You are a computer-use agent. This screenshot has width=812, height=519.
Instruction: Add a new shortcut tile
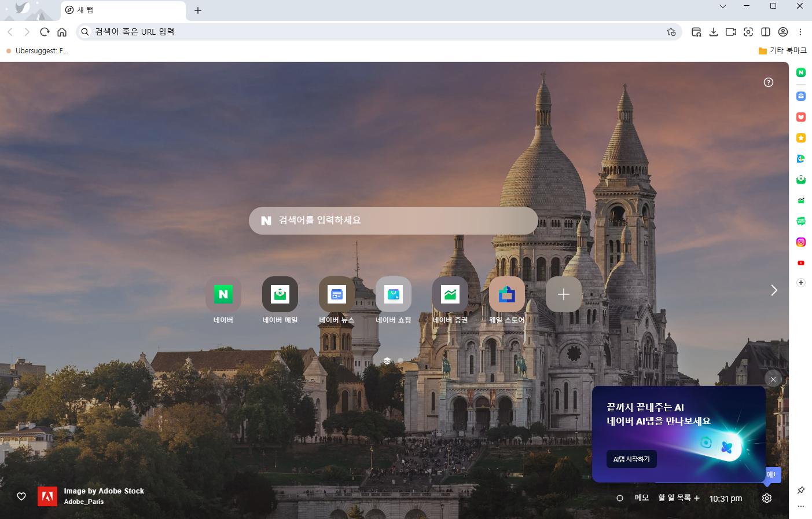564,294
